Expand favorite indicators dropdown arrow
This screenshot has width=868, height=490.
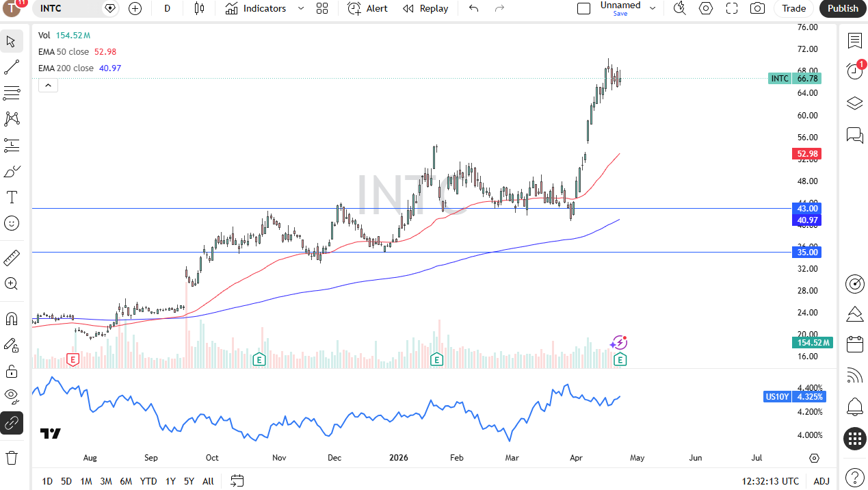[x=301, y=8]
